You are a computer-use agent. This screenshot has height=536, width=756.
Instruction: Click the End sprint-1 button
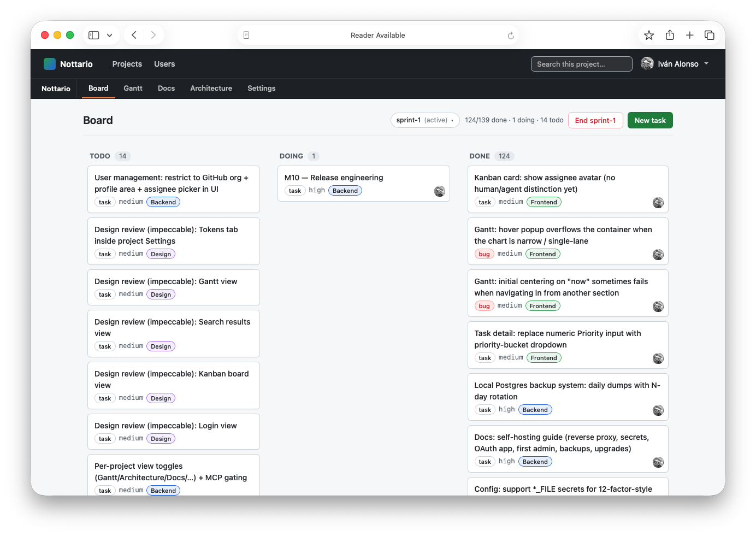tap(595, 120)
